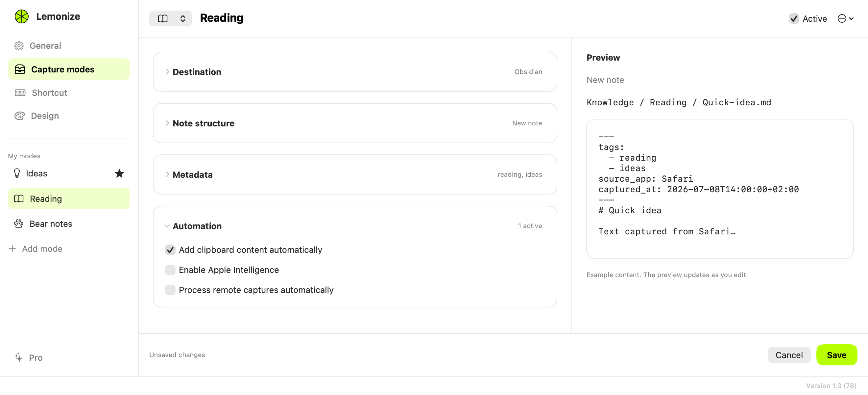Click the Shortcut keyboard icon

pyautogui.click(x=20, y=93)
